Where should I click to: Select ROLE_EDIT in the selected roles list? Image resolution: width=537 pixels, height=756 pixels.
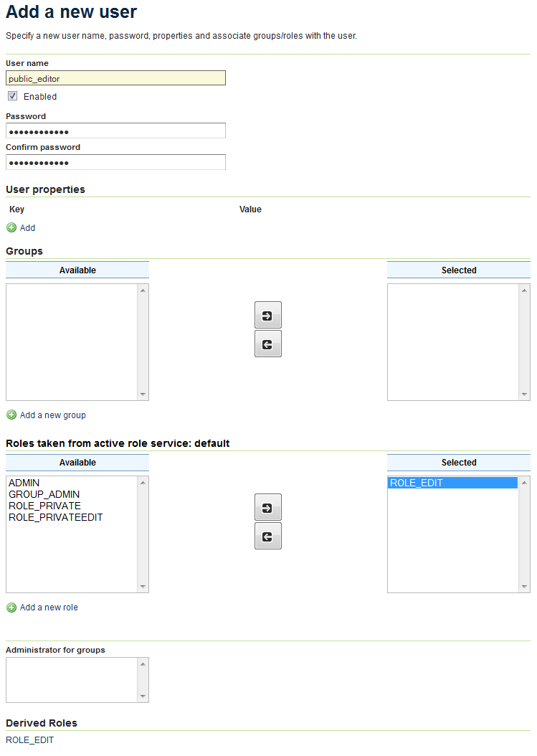tap(417, 483)
